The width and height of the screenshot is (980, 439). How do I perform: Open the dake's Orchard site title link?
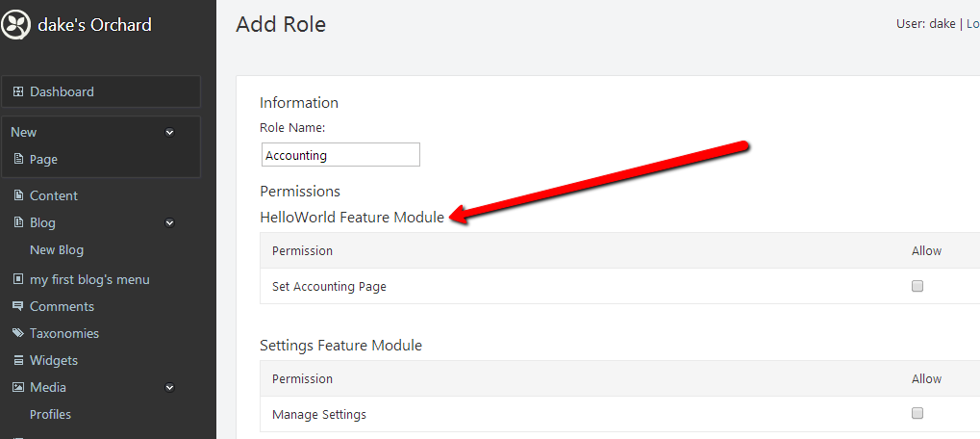tap(94, 25)
